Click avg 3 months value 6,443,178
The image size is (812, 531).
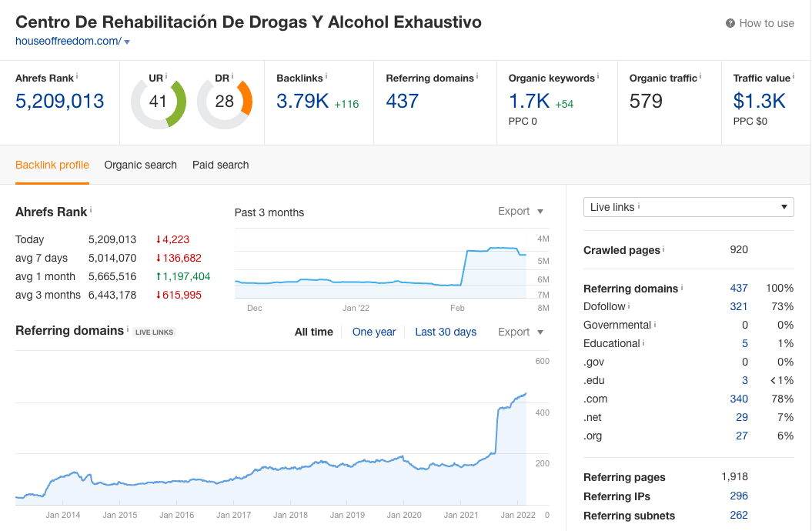[112, 295]
